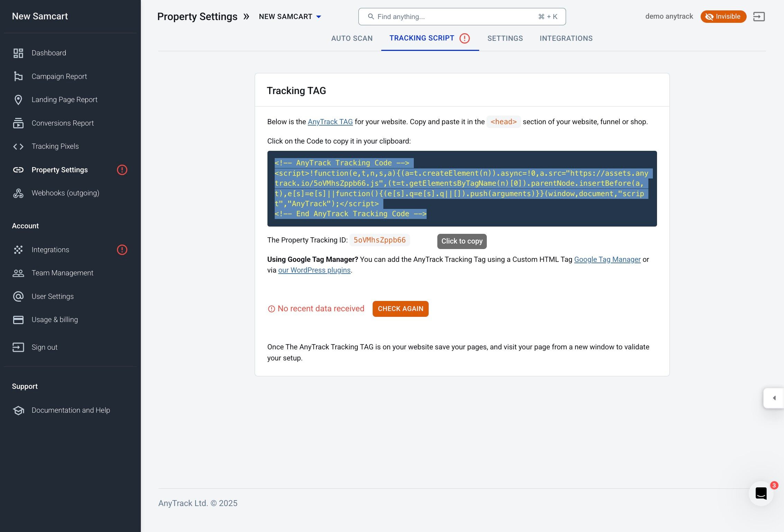This screenshot has width=784, height=532.
Task: Follow the AnyTrack TAG link
Action: click(330, 122)
